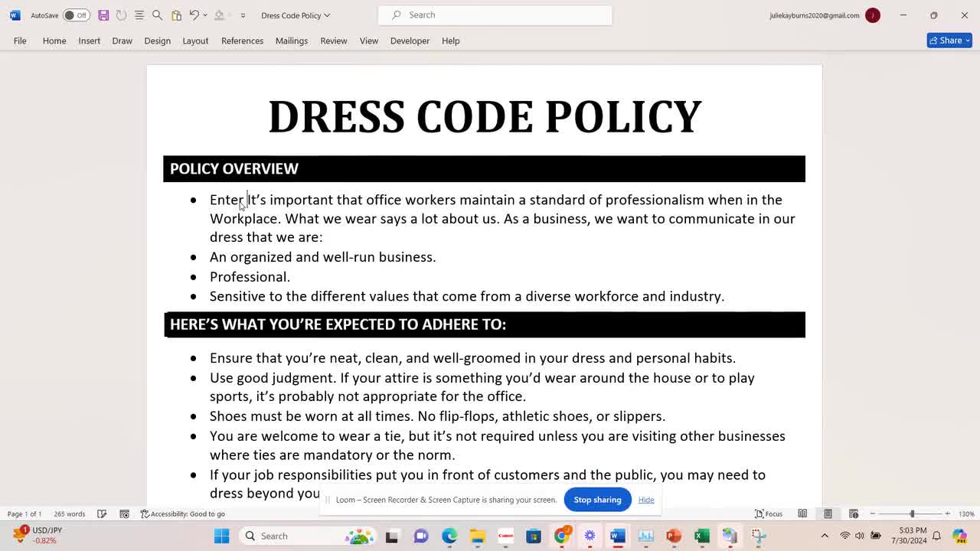The height and width of the screenshot is (551, 980).
Task: Open the Loom icon in the taskbar
Action: [x=590, y=536]
